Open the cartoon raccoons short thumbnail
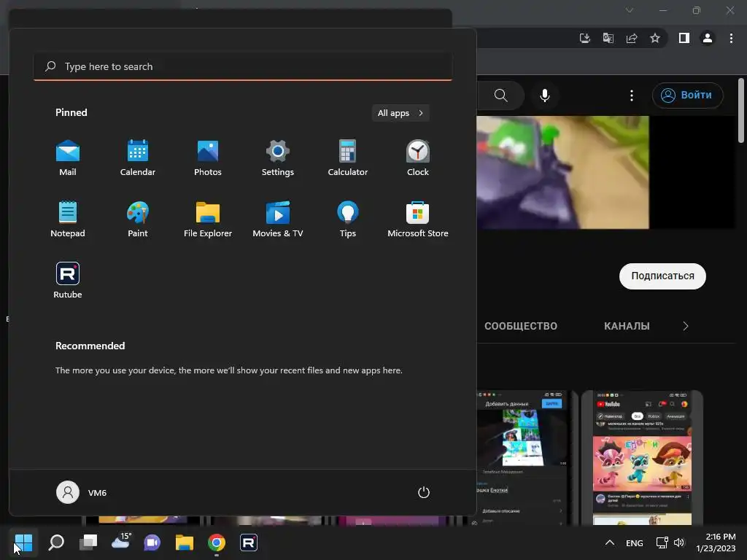 [x=642, y=457]
